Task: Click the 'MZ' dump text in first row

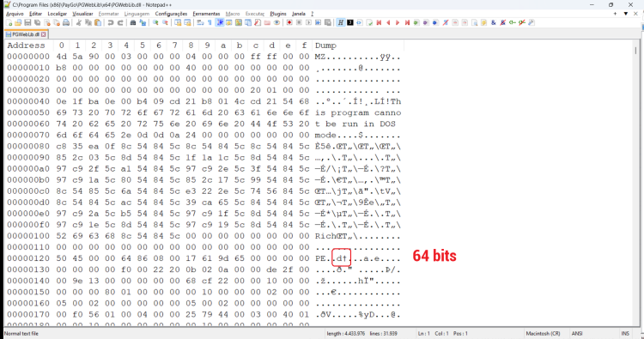Action: click(320, 57)
